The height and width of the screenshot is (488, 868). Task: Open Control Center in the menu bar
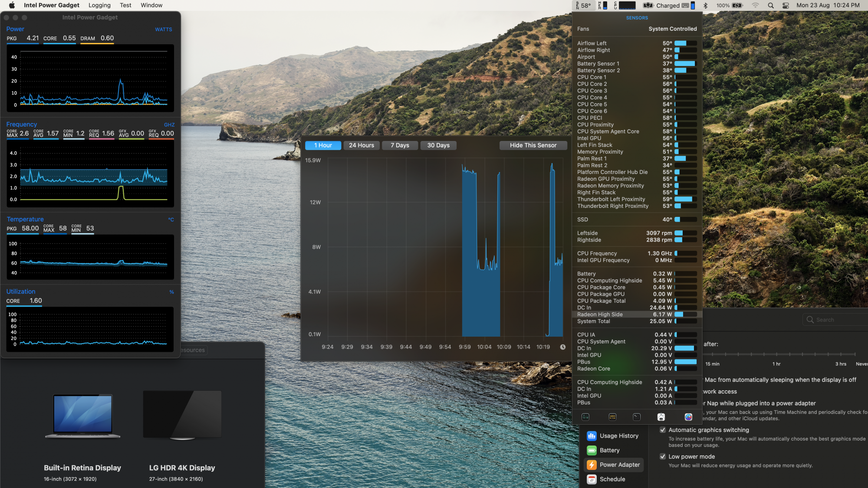tap(786, 6)
